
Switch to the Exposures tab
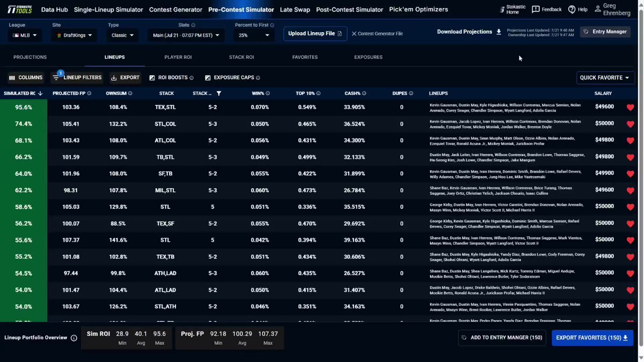(368, 57)
